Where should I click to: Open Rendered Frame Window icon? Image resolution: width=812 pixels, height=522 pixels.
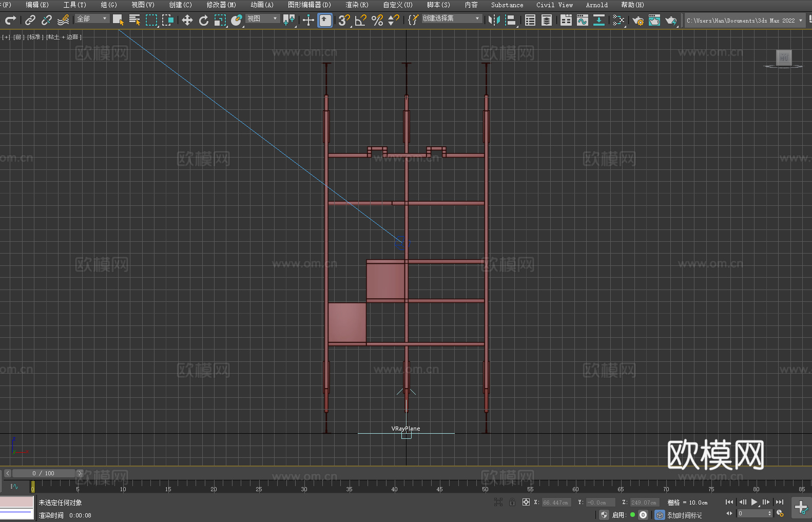(654, 20)
